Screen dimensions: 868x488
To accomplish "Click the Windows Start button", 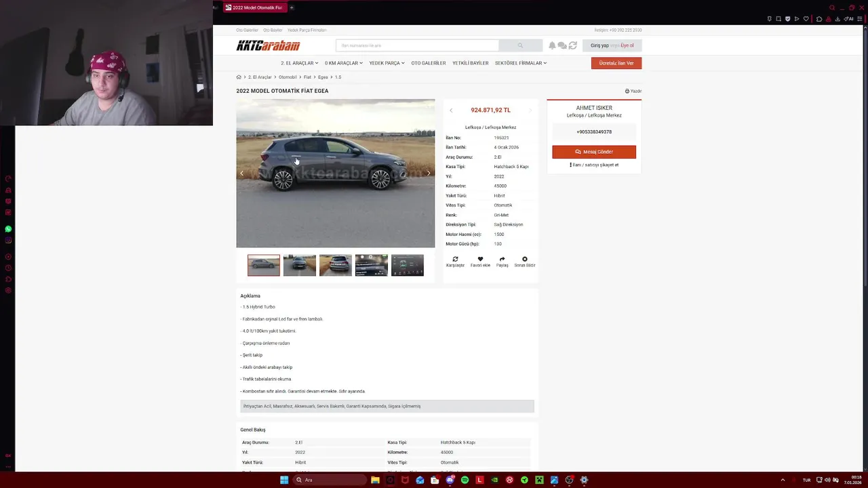I will tap(284, 480).
